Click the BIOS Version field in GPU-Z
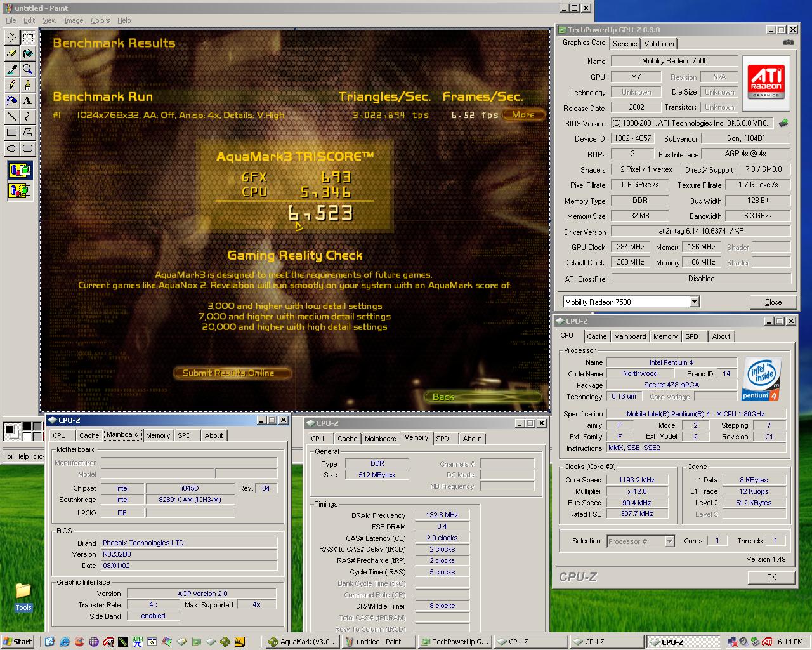Image resolution: width=812 pixels, height=650 pixels. click(x=692, y=123)
